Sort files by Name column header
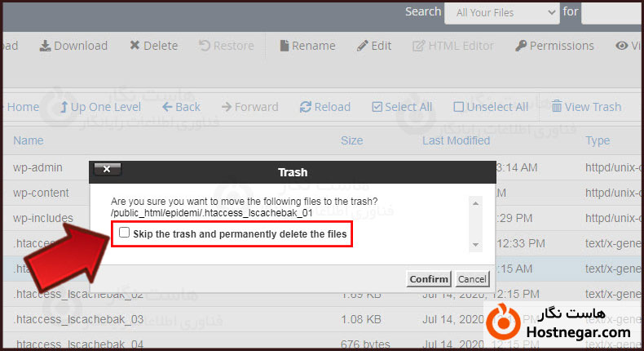 click(29, 140)
